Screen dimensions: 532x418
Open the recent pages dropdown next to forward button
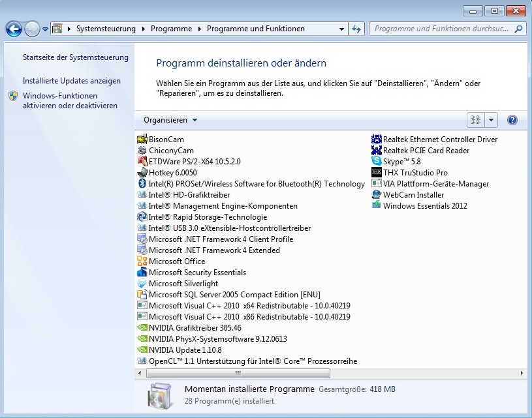coord(45,29)
